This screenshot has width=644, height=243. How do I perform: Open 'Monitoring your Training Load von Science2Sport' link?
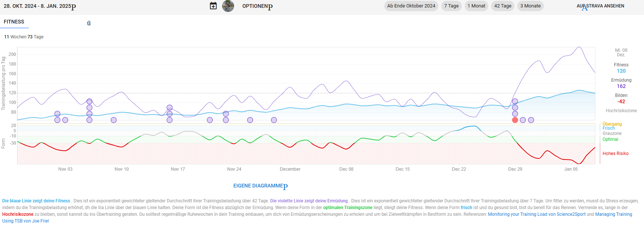(537, 214)
